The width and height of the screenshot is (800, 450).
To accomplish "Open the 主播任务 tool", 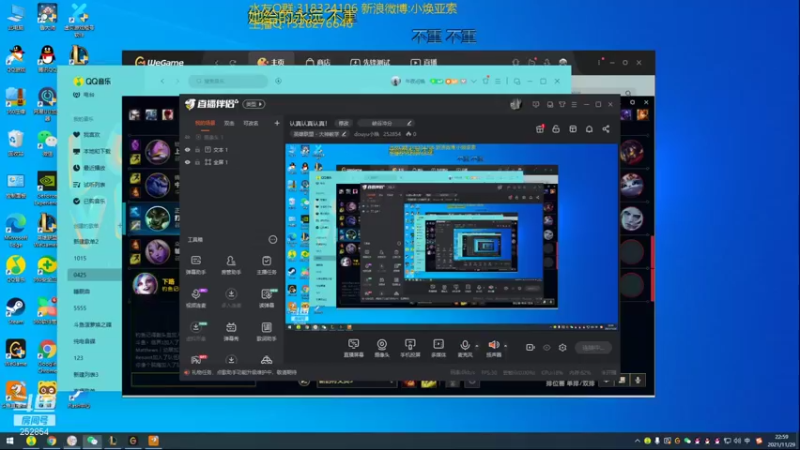I will tap(266, 265).
